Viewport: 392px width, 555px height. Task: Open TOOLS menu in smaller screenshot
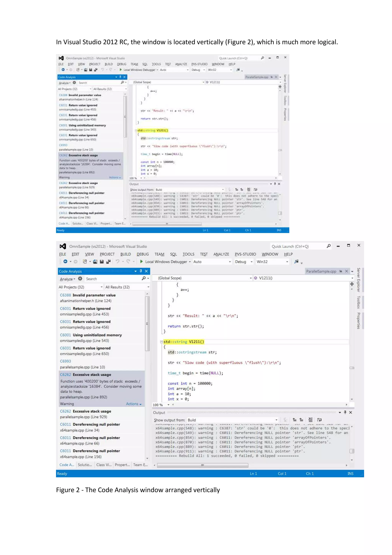pyautogui.click(x=156, y=64)
